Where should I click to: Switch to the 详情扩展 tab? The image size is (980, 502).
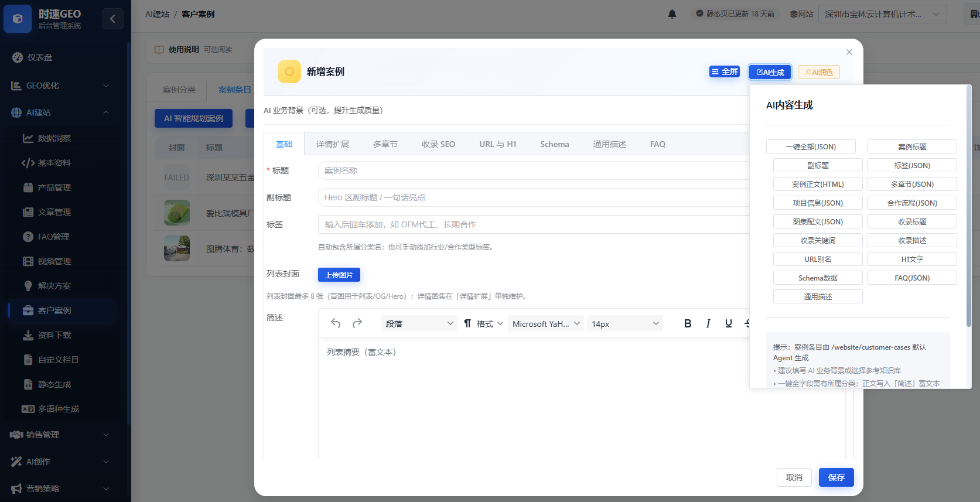[333, 144]
